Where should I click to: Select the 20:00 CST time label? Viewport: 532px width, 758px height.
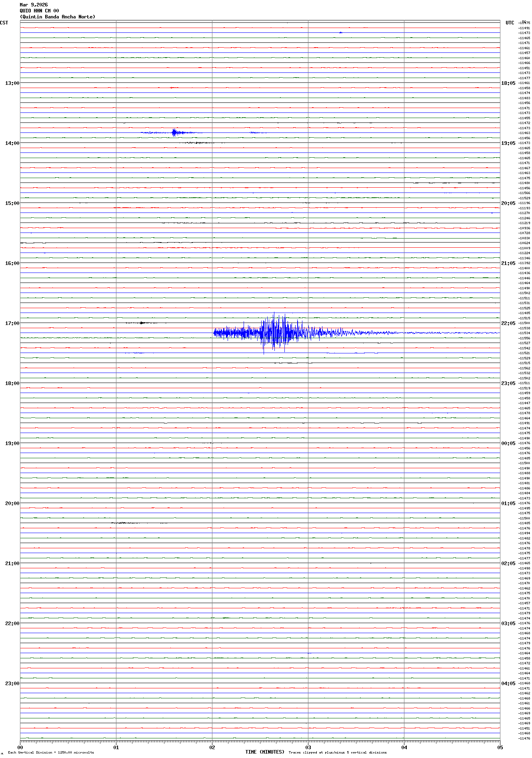click(x=12, y=503)
